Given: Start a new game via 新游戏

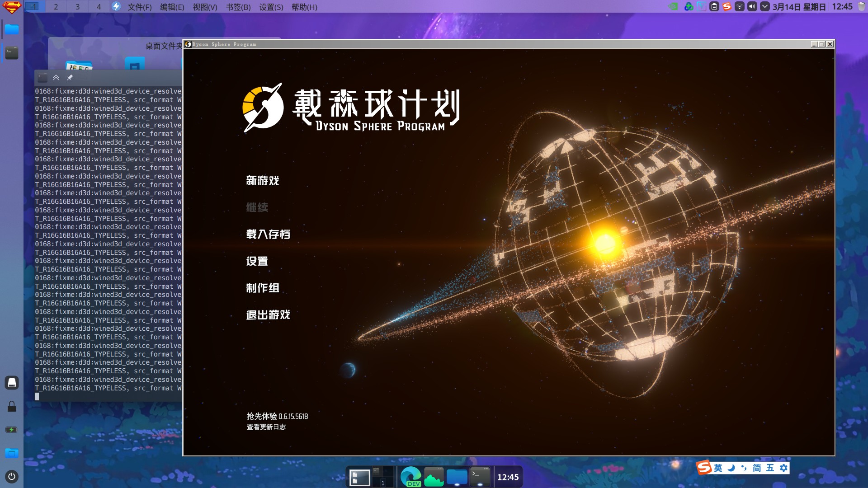Looking at the screenshot, I should tap(262, 181).
